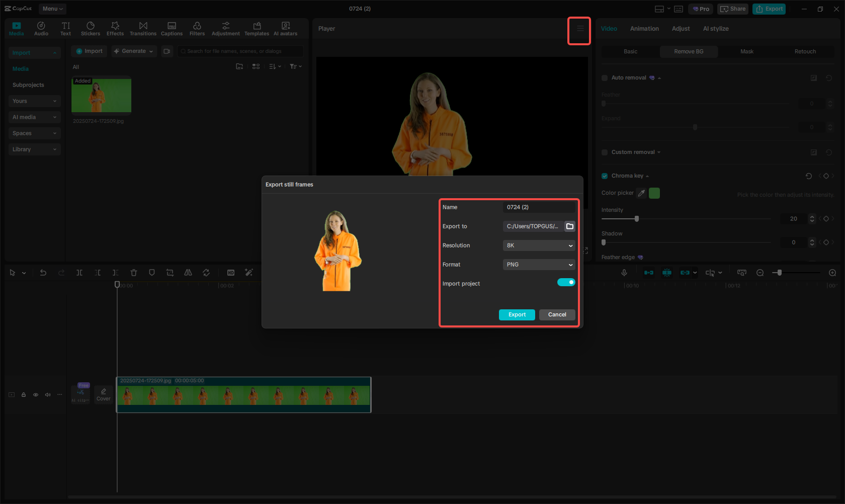This screenshot has width=845, height=504.
Task: Click the green Chroma key color swatch
Action: pyautogui.click(x=654, y=193)
